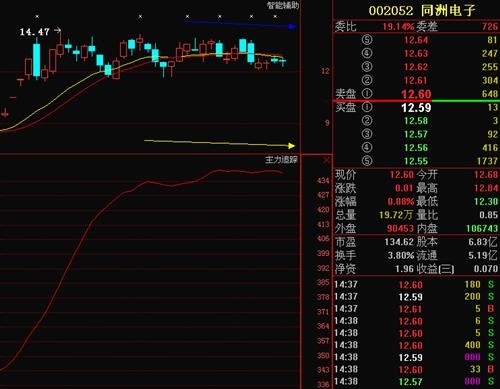Click the circled 5 icon beside bid price 12.55
Viewport: 500px width, 389px height.
[x=367, y=161]
